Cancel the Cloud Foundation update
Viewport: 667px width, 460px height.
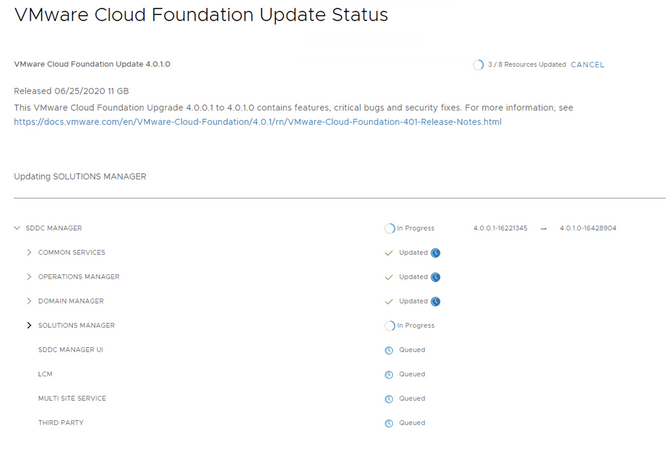[x=587, y=65]
